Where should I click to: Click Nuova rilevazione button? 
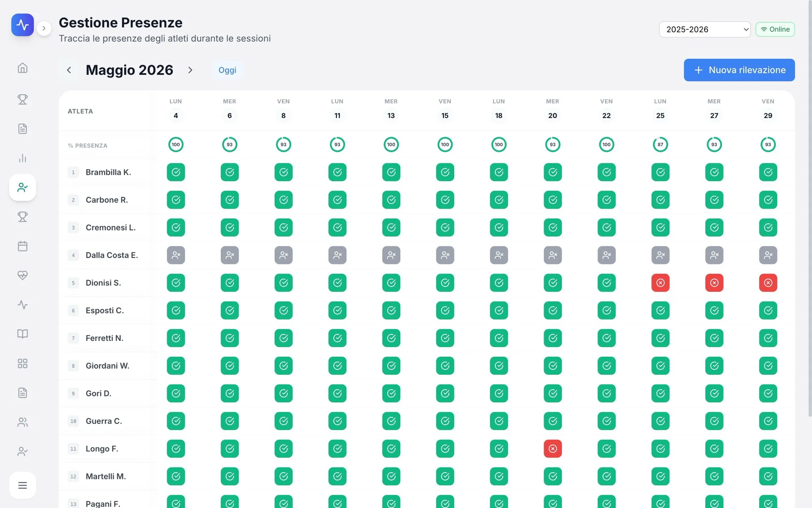coord(739,70)
